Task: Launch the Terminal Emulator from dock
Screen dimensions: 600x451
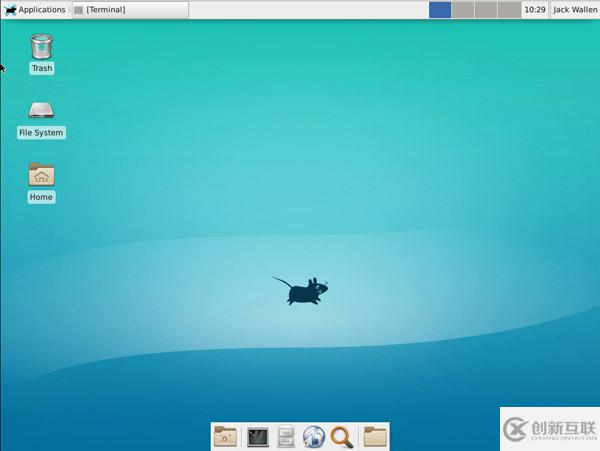Action: [258, 437]
